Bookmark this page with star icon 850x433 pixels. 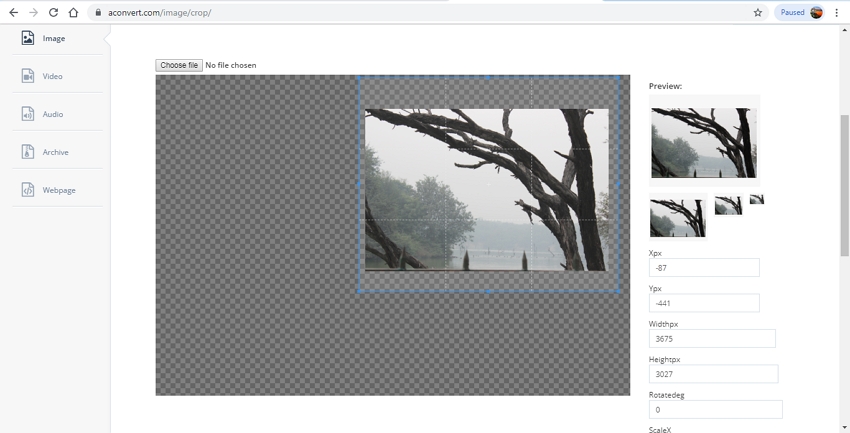point(757,13)
